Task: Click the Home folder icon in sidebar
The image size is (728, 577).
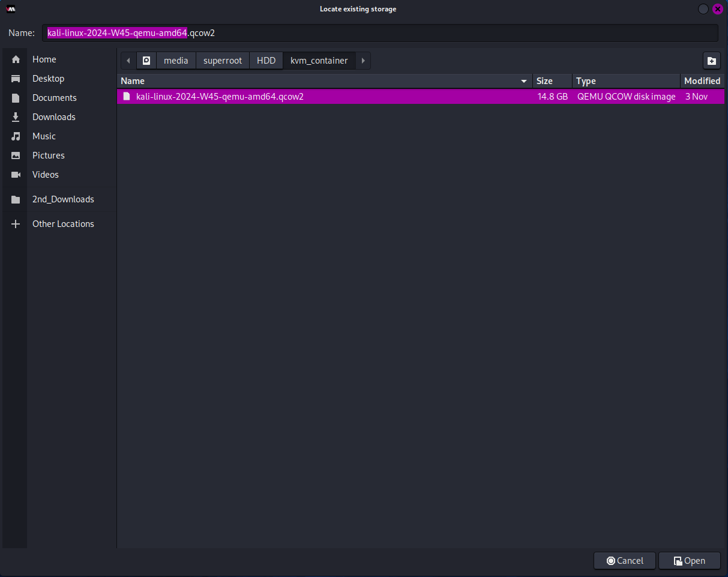Action: pos(16,59)
